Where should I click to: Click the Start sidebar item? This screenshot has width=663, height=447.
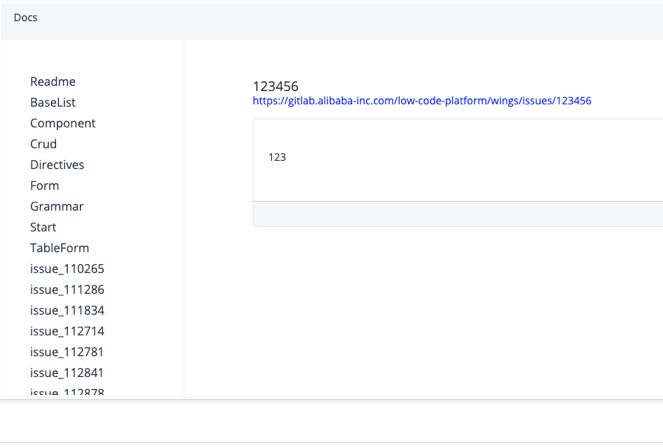[x=43, y=228]
